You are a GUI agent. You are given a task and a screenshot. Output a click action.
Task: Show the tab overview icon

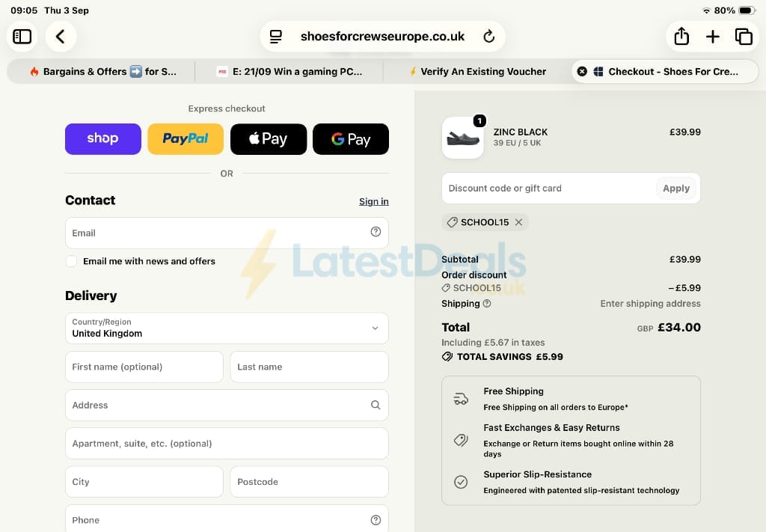coord(744,37)
